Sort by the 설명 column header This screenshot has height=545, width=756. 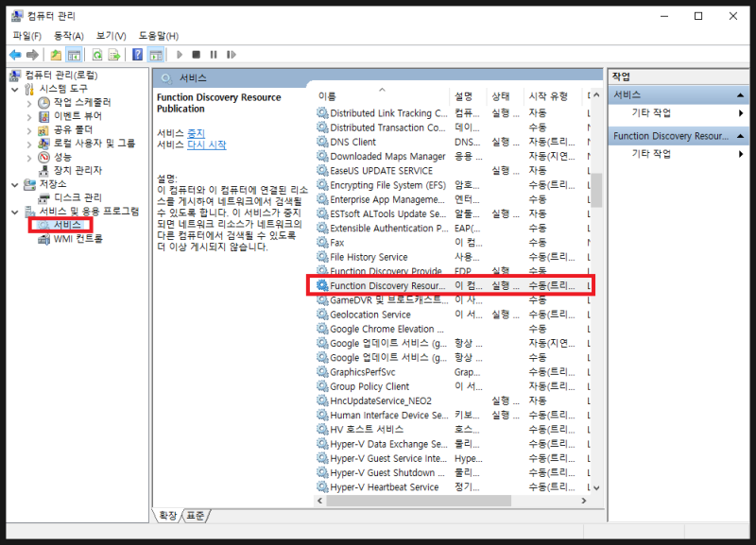click(468, 96)
